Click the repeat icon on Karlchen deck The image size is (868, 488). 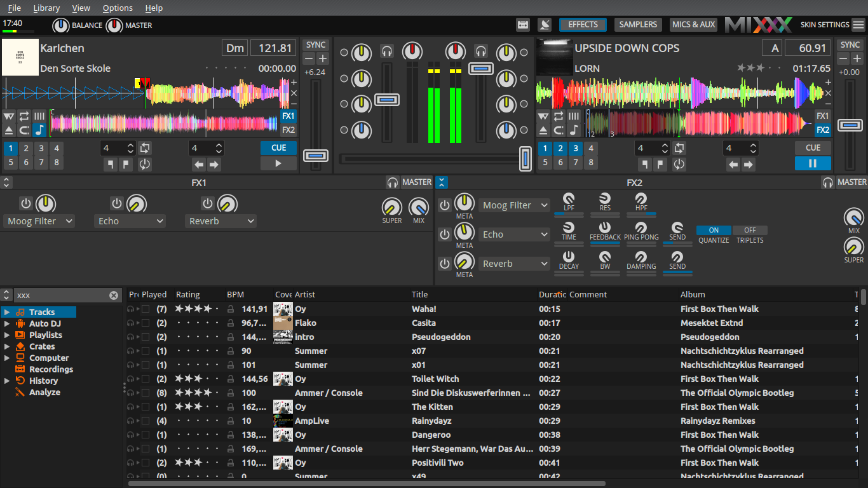click(x=24, y=116)
